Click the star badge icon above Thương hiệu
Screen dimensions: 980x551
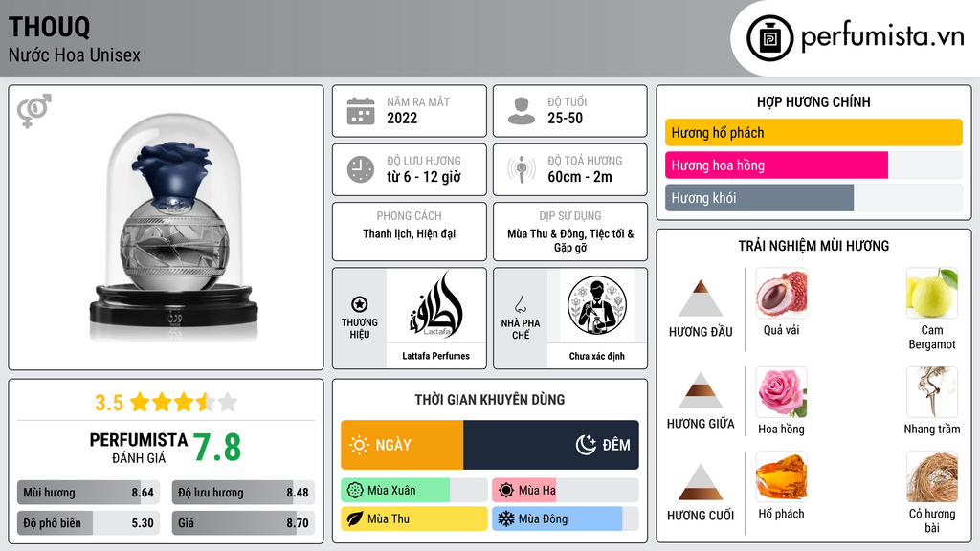[360, 304]
